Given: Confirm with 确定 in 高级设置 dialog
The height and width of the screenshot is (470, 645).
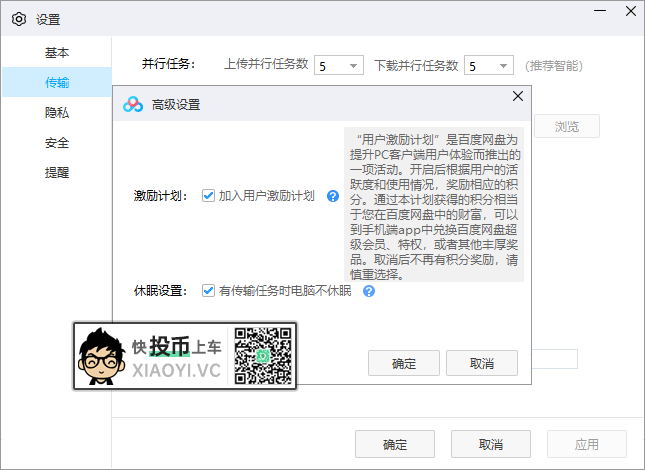Looking at the screenshot, I should [x=404, y=363].
